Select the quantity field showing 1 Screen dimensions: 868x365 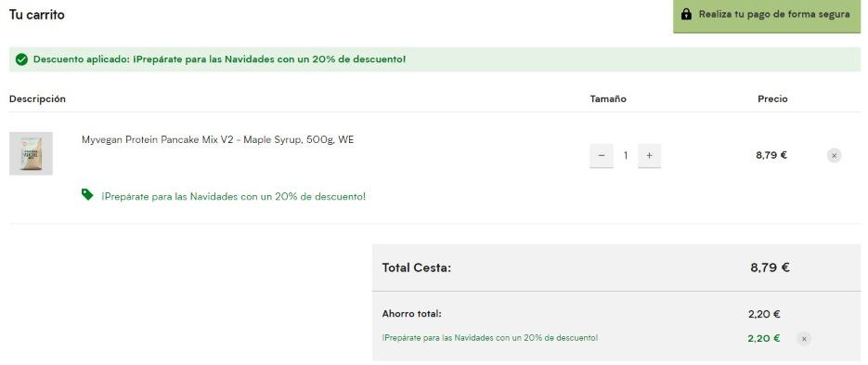[x=626, y=156]
